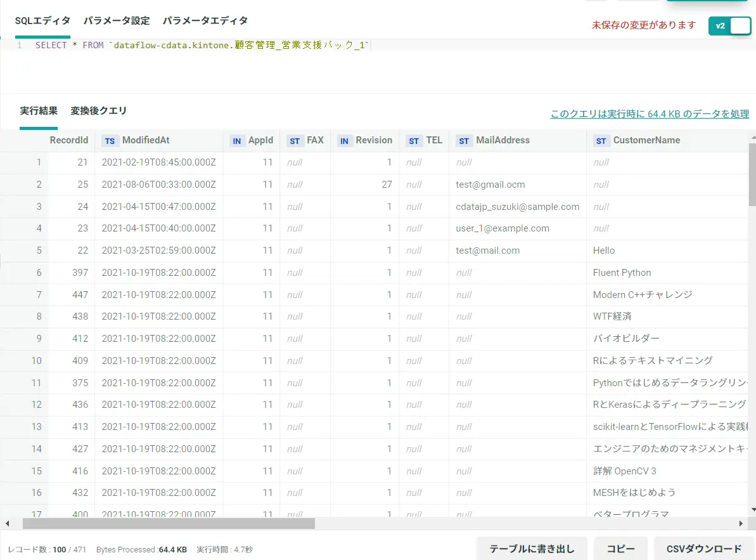This screenshot has height=560, width=756.
Task: Click the ST type badge beside MailAddress
Action: point(464,141)
